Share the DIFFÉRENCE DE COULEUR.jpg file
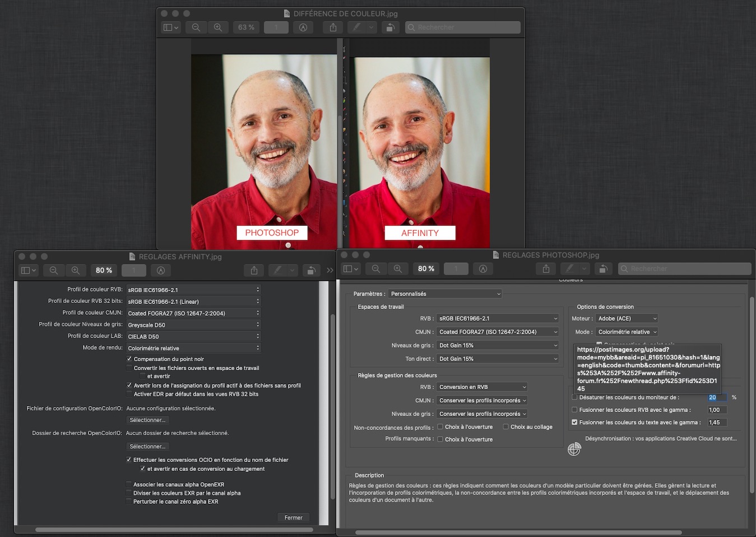The height and width of the screenshot is (537, 756). (333, 27)
